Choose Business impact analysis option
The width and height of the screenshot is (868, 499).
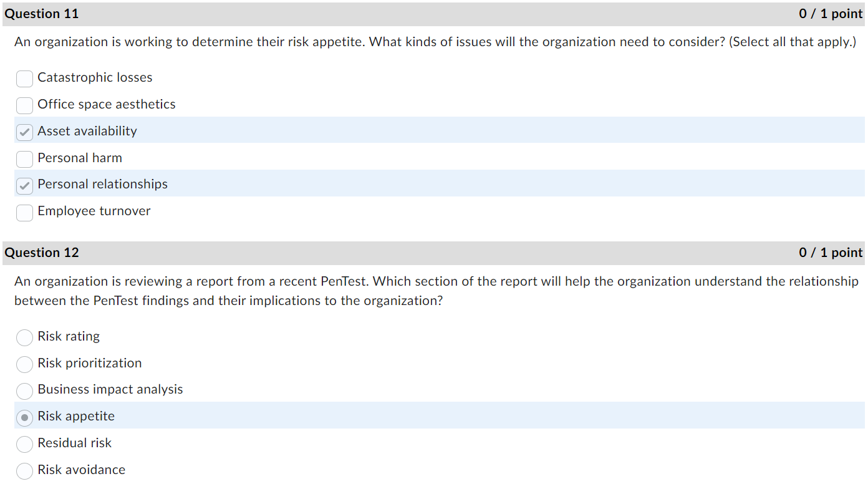[24, 391]
